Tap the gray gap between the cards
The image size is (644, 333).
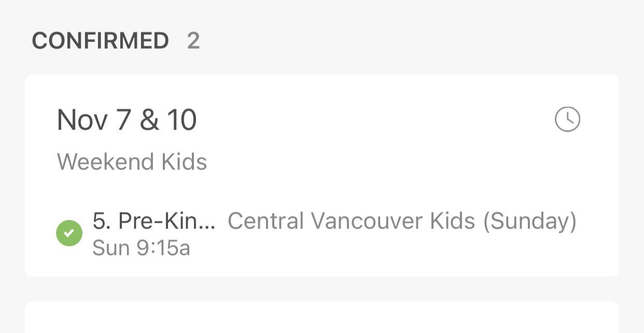pyautogui.click(x=322, y=289)
